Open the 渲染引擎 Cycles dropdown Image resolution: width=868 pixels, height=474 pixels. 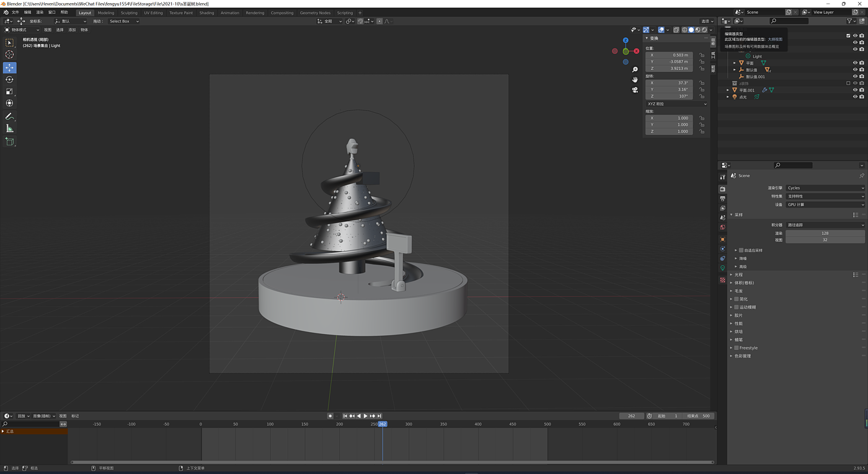[825, 188]
